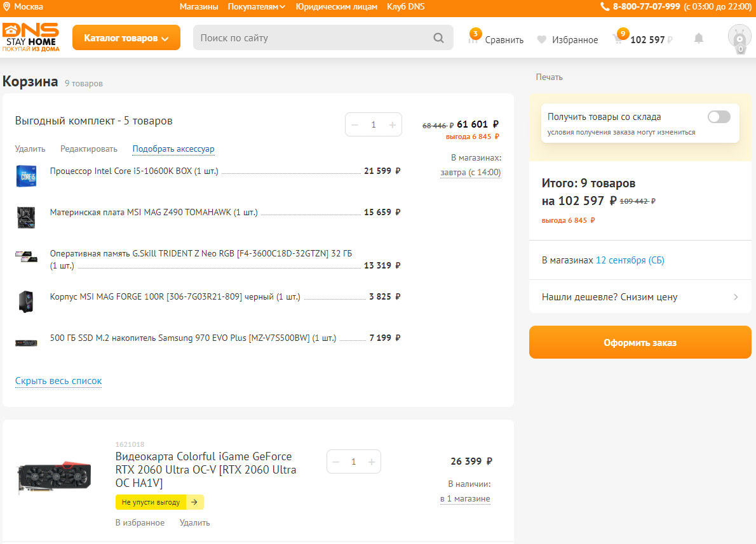This screenshot has height=544, width=756.
Task: Click Удалить for the bundle
Action: click(x=30, y=149)
